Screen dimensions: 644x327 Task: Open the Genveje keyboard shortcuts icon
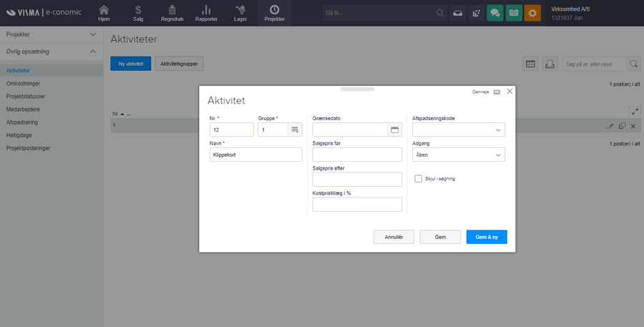tap(497, 92)
